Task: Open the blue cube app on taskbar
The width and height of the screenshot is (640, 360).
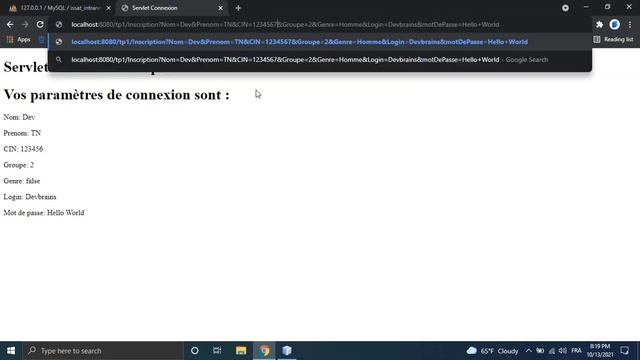Action: [x=287, y=351]
